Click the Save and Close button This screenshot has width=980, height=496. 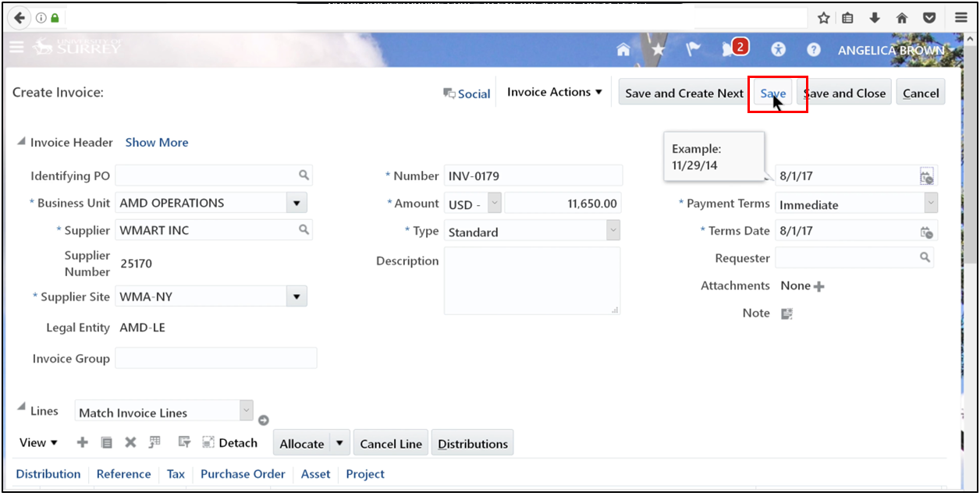coord(845,91)
